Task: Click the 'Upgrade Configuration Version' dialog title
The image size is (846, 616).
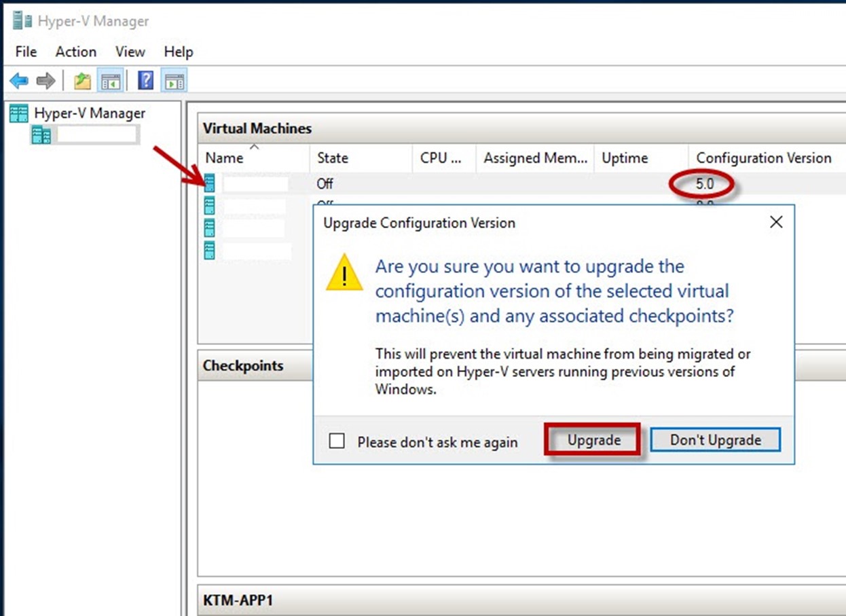Action: pos(419,223)
